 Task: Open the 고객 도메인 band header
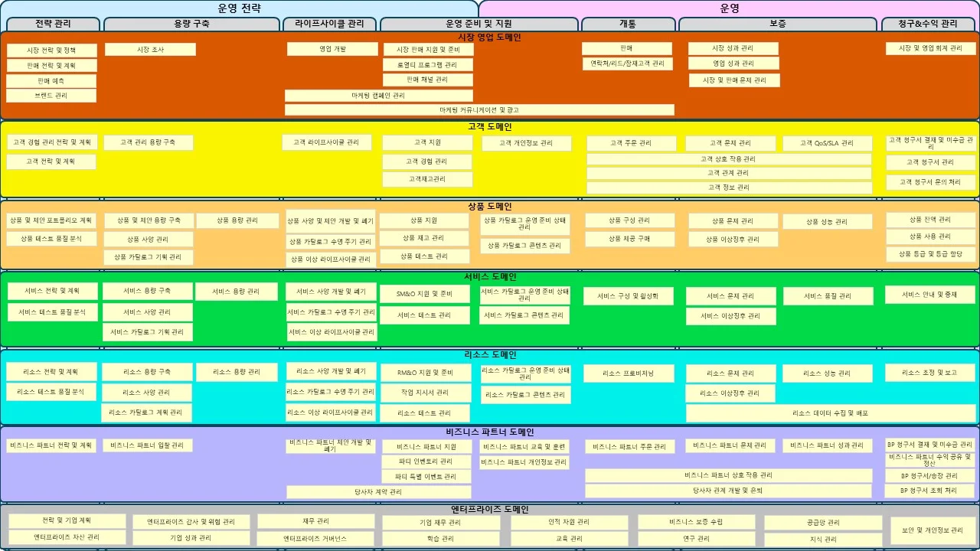tap(490, 128)
